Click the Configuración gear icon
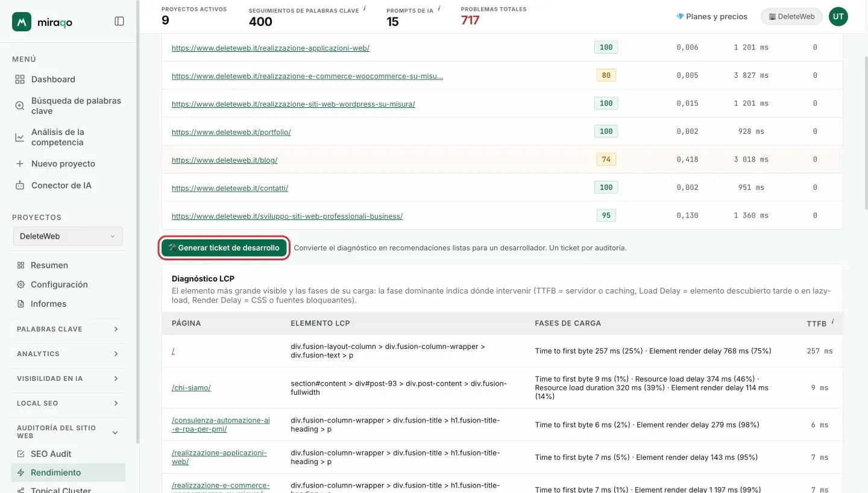 (21, 284)
